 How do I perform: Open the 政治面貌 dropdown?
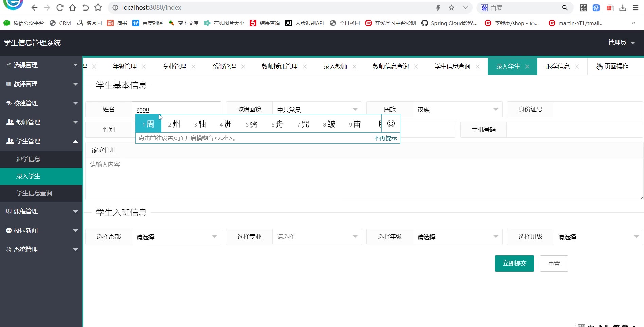pyautogui.click(x=317, y=109)
